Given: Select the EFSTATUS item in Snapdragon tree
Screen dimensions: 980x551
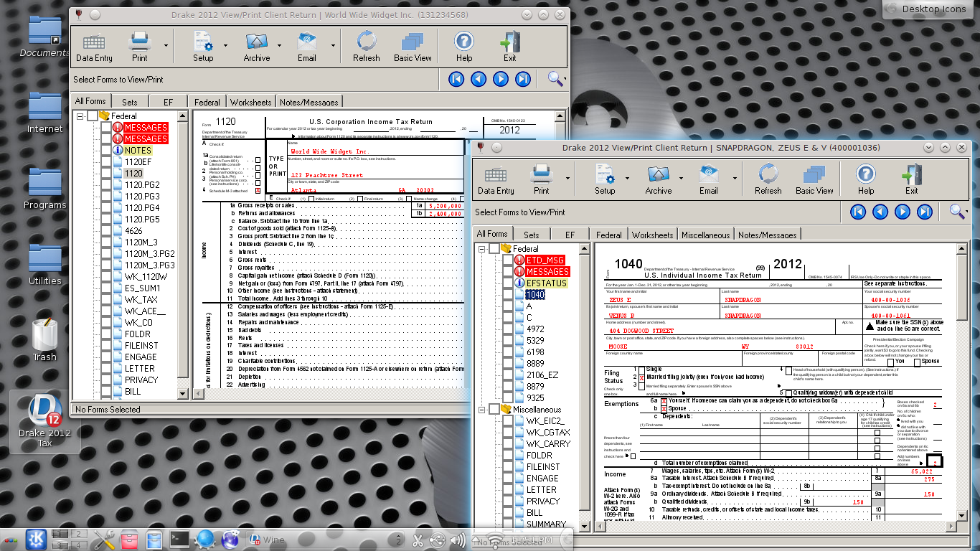Looking at the screenshot, I should tap(547, 283).
